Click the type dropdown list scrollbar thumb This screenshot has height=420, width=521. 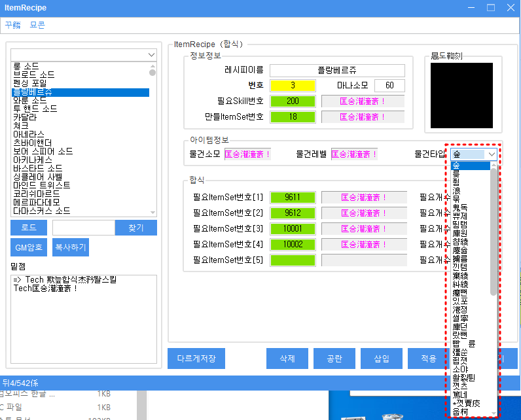pos(494,232)
